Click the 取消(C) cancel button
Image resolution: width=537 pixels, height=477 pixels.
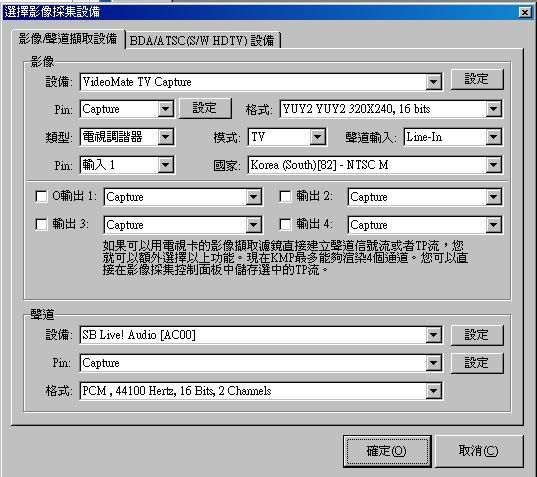point(479,451)
